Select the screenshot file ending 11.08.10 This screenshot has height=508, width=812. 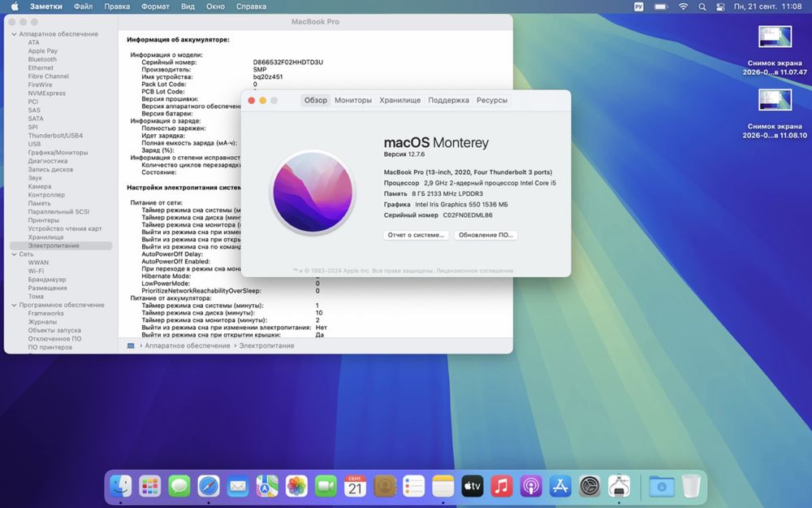(775, 114)
